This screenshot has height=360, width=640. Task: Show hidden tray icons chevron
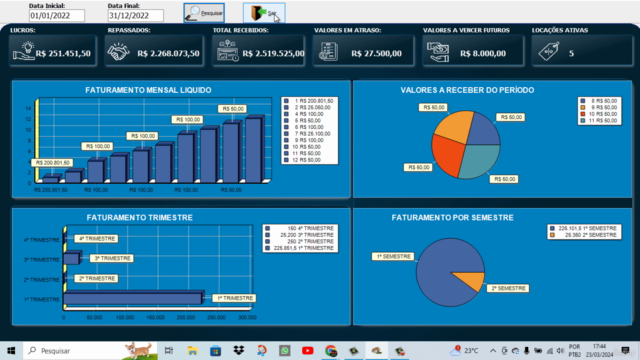point(493,351)
